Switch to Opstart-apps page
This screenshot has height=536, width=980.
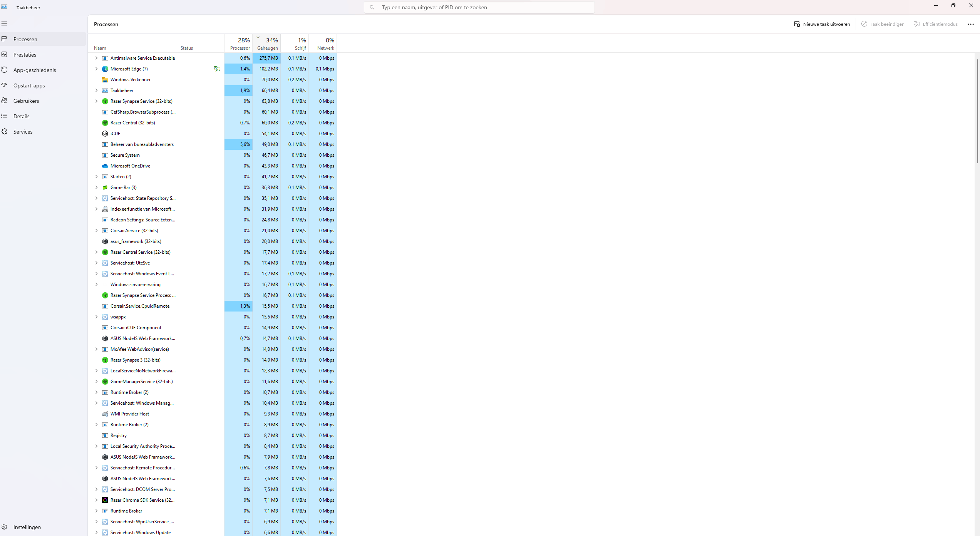(29, 85)
